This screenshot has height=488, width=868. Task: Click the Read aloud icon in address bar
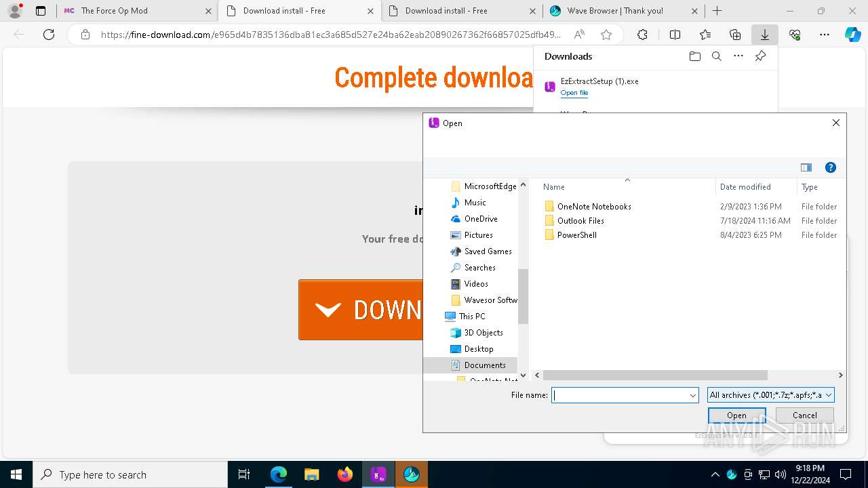click(x=579, y=35)
